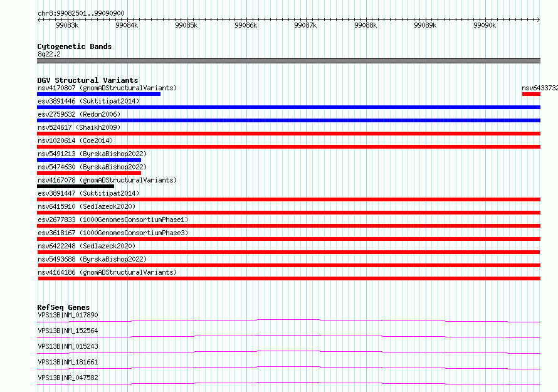Click the black nsv4167078 variant bar

click(x=75, y=186)
